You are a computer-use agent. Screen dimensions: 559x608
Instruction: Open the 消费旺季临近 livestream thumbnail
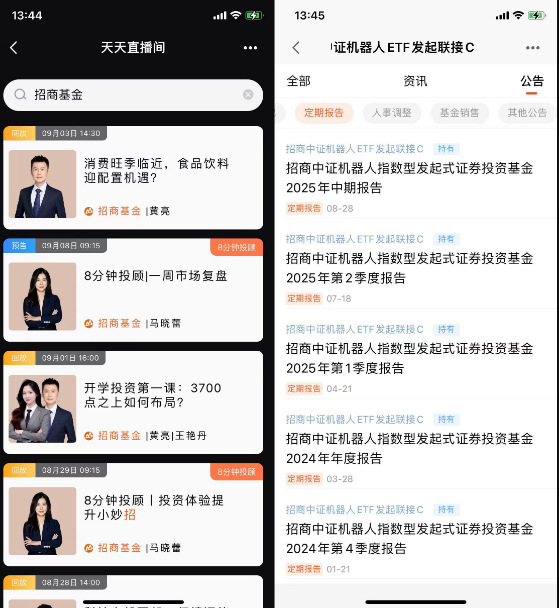(42, 184)
